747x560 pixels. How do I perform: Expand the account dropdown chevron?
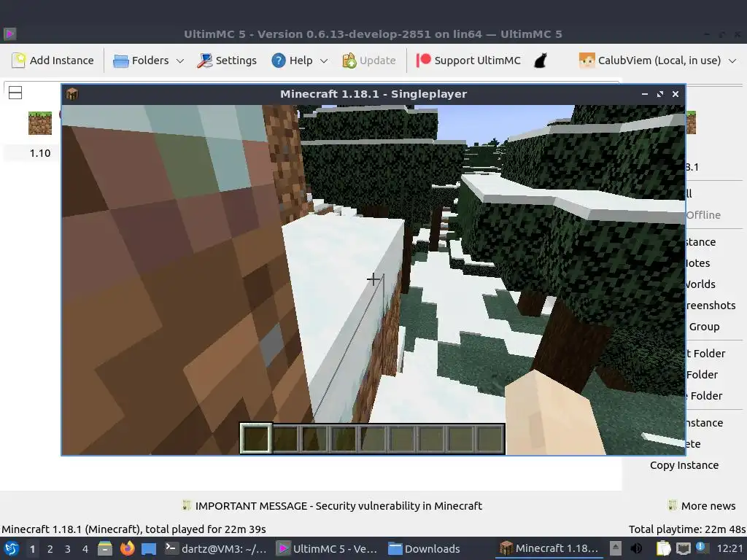(732, 61)
